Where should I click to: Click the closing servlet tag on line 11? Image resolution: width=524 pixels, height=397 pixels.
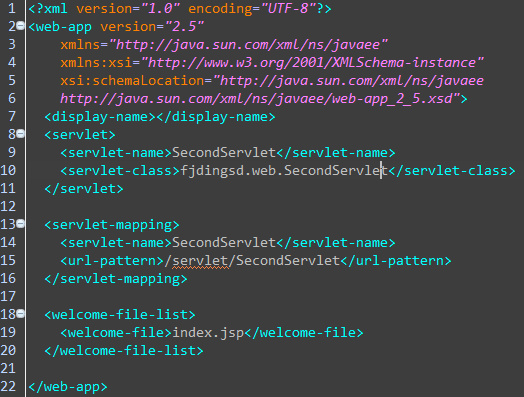(84, 189)
